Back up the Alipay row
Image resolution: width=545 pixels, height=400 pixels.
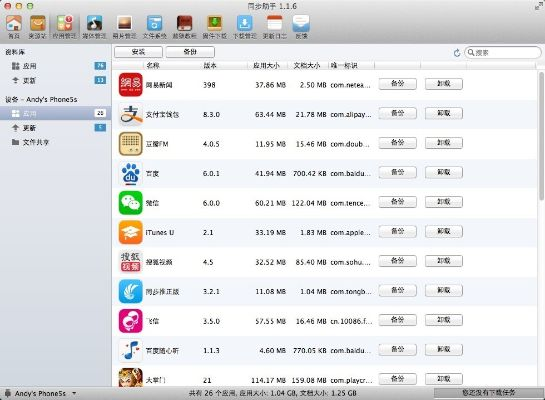398,113
